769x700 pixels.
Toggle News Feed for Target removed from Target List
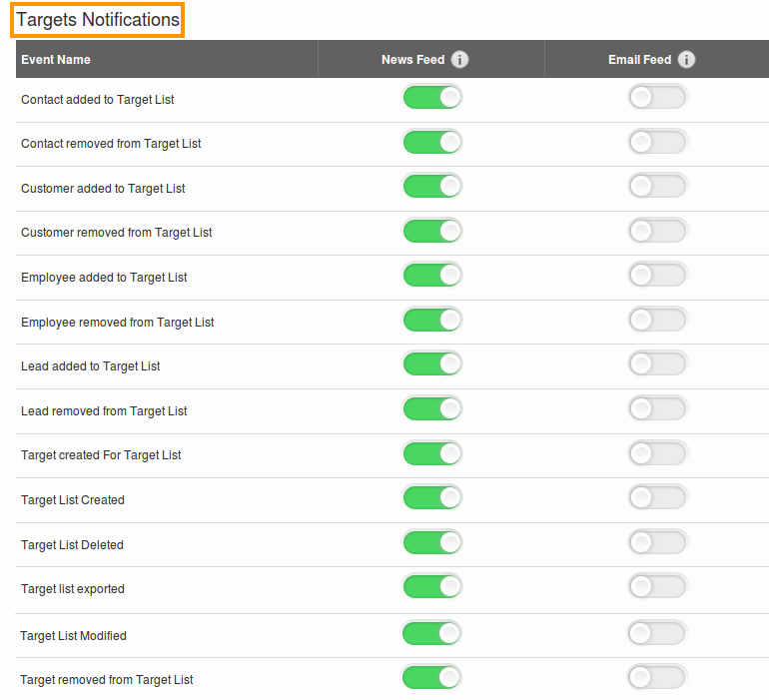click(432, 678)
